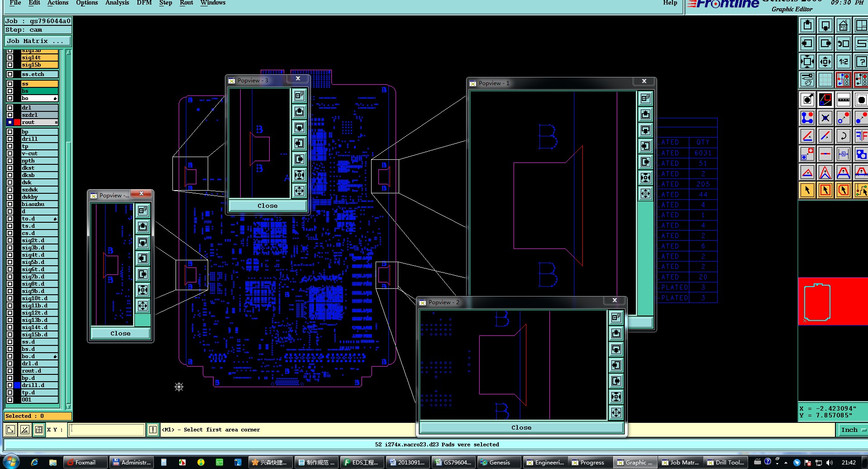Screen dimensions: 868x469
Task: Open Internet Explorer from the taskbar
Action: click(x=34, y=462)
